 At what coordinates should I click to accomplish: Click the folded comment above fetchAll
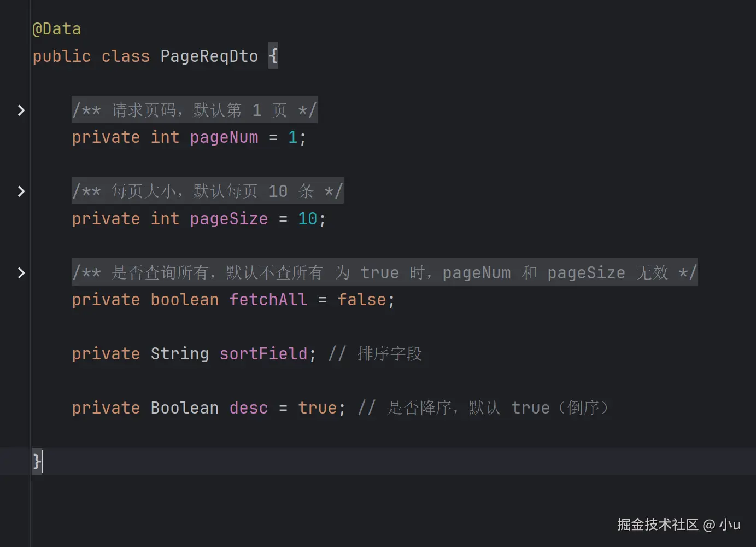coord(384,273)
